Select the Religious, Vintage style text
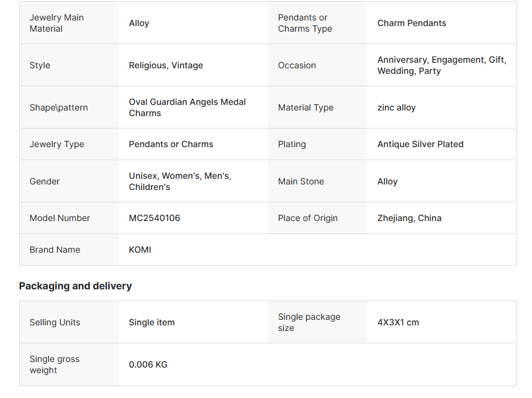 click(x=166, y=65)
